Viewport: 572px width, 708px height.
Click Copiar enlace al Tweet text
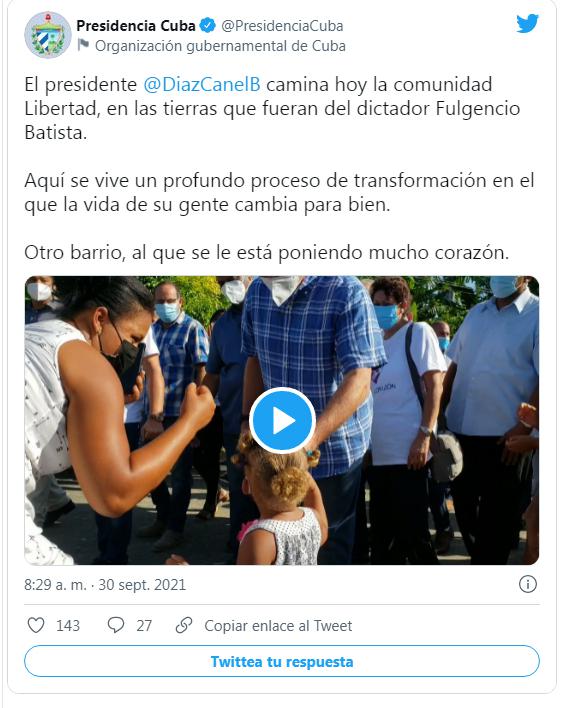coord(278,626)
